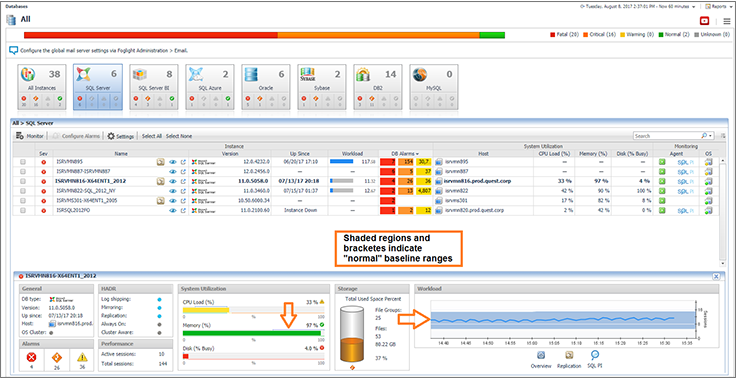Open the Settings toolbar button
The image size is (736, 378).
pos(121,136)
